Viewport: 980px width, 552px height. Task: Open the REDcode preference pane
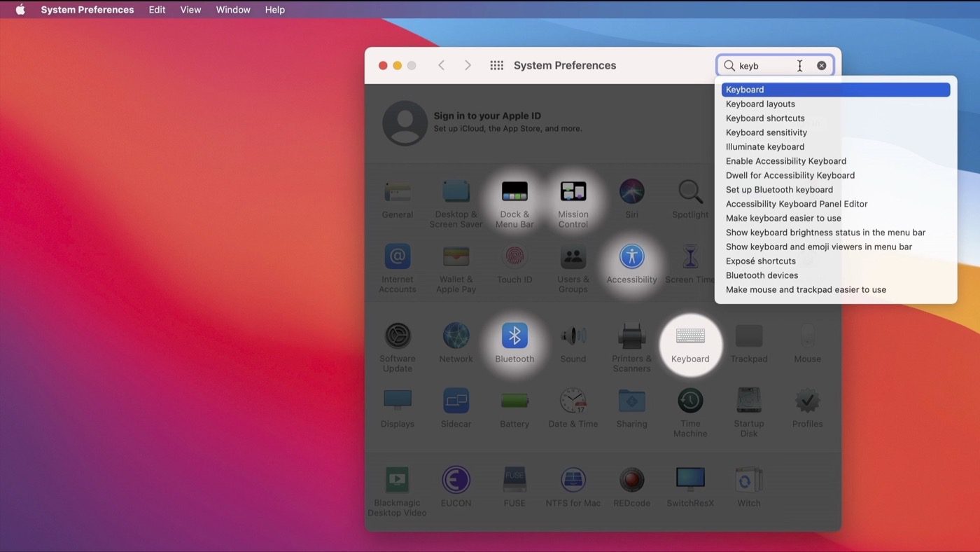coord(631,480)
